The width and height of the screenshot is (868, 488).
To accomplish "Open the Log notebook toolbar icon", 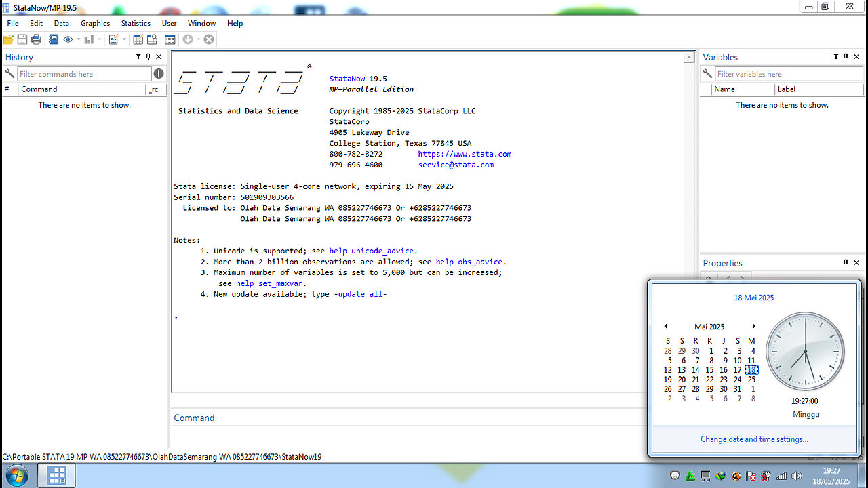I will click(x=54, y=39).
